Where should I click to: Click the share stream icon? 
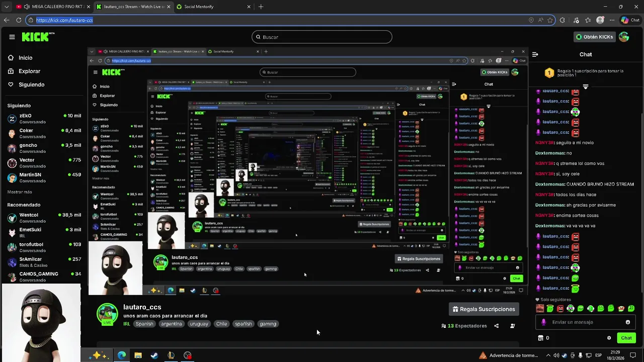pos(496,326)
